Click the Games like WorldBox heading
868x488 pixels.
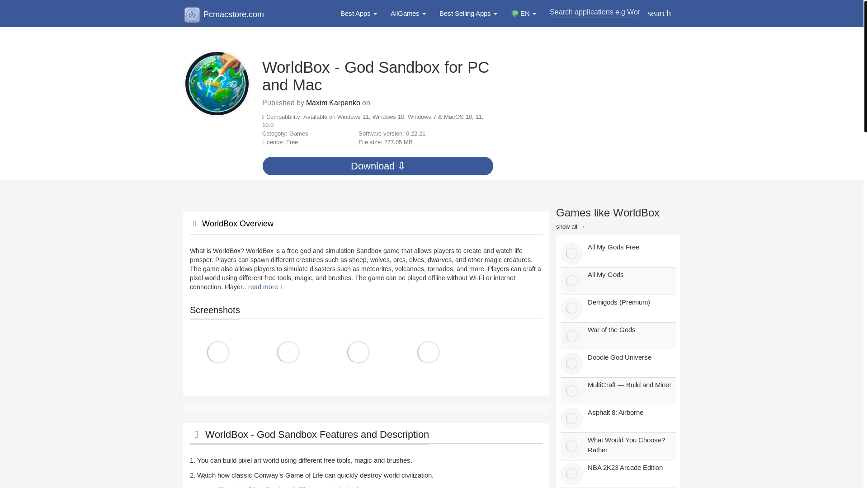tap(608, 212)
